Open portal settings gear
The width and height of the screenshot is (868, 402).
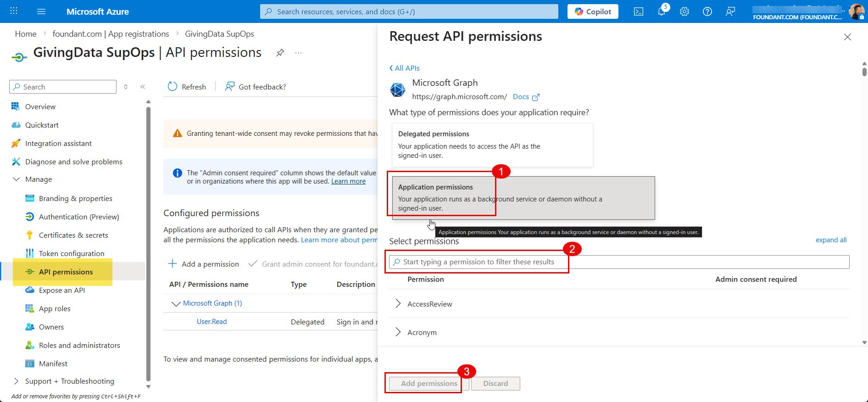(x=684, y=11)
